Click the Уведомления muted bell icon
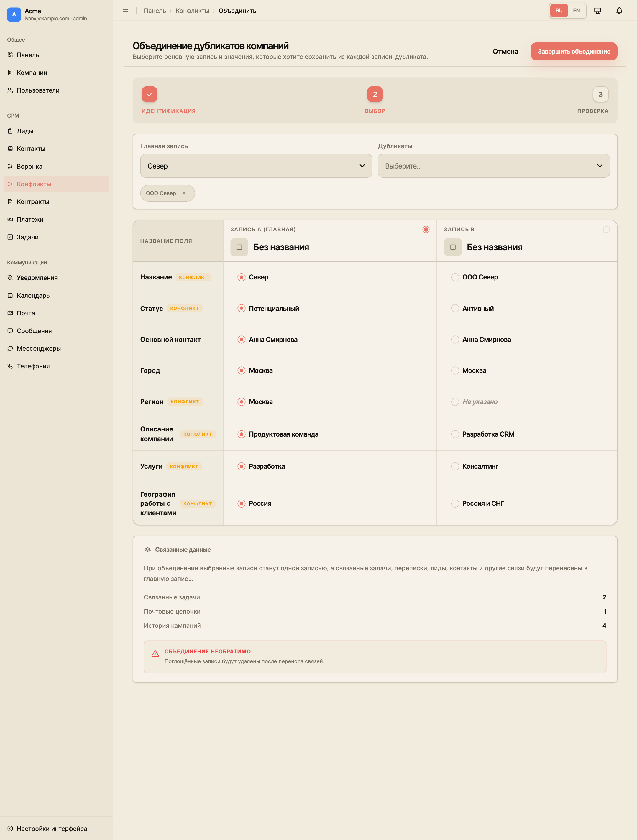637x840 pixels. pos(10,278)
